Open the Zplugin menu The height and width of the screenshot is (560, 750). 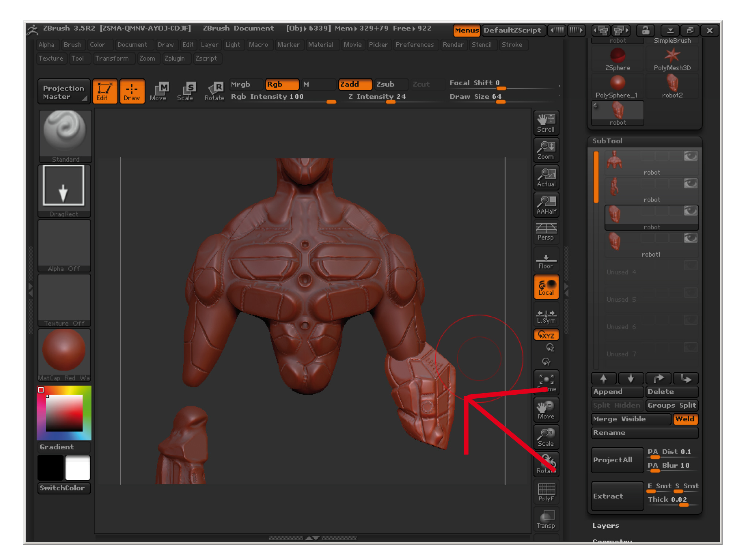click(175, 59)
